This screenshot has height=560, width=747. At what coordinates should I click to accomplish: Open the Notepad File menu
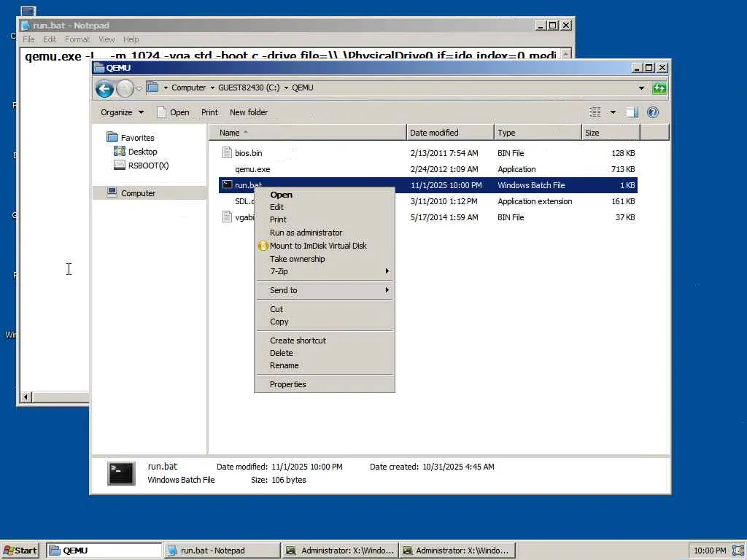click(28, 39)
